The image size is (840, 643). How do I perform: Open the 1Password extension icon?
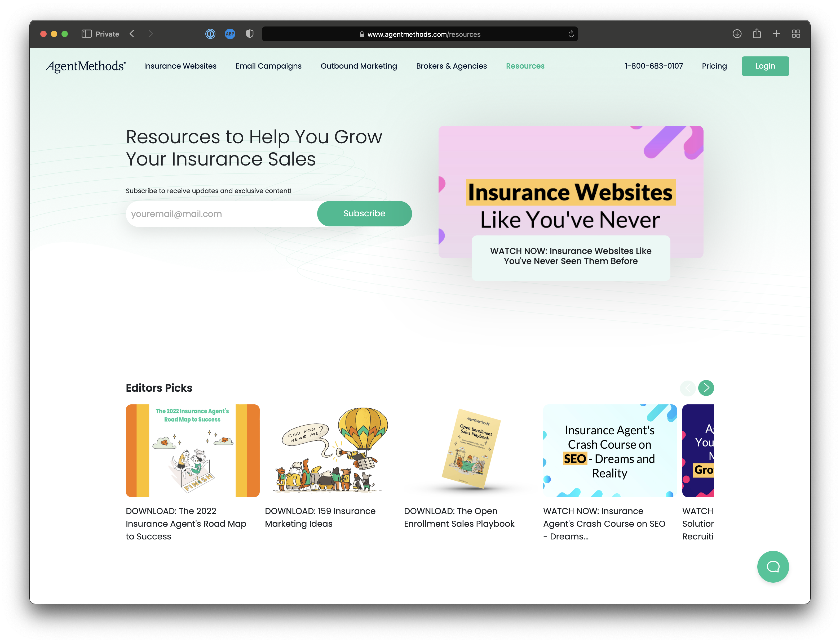[x=210, y=34]
